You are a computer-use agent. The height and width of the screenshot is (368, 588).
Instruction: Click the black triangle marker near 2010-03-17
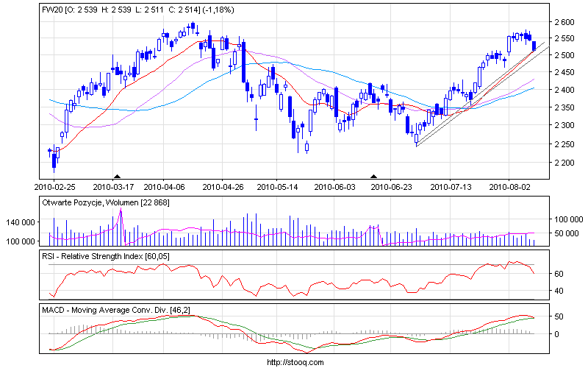coord(117,177)
